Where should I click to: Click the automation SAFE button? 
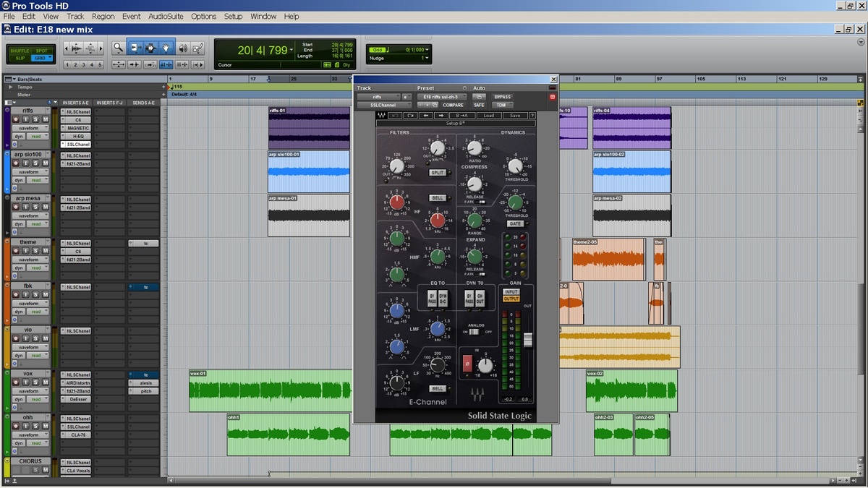point(479,105)
